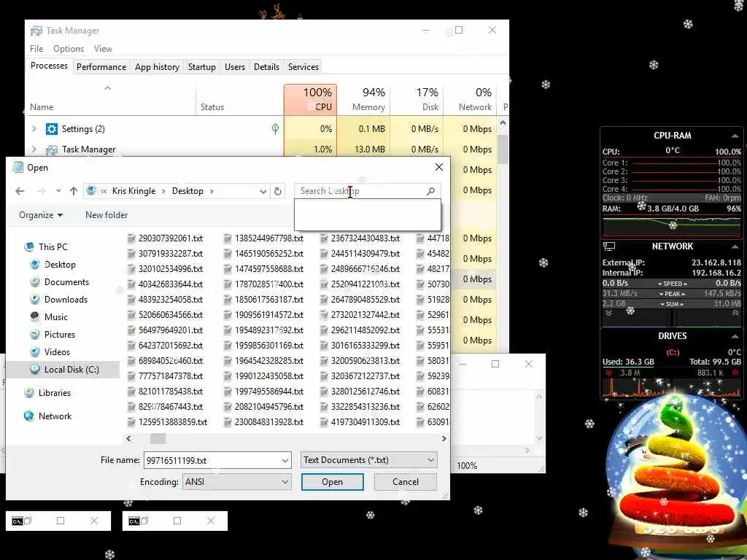Select Desktop in navigation pane
Screen dimensions: 747x560
[60, 264]
